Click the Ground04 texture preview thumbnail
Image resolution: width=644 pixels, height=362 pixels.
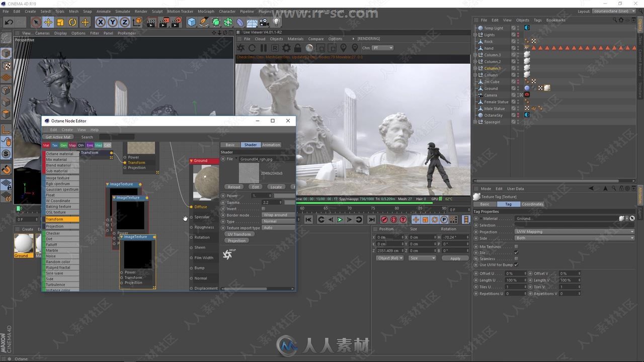249,173
